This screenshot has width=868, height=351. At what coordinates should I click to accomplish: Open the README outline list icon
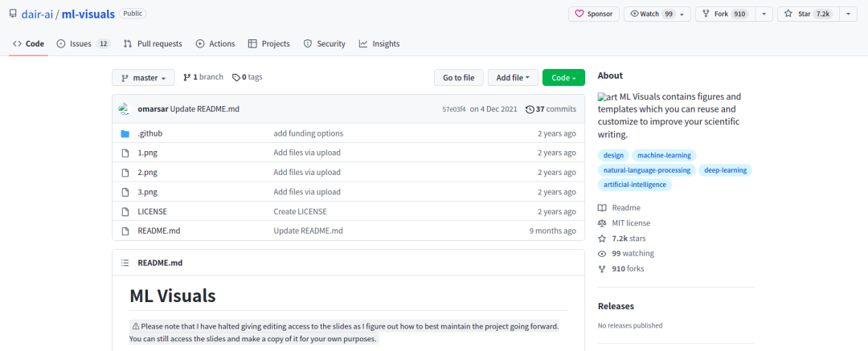(x=125, y=263)
